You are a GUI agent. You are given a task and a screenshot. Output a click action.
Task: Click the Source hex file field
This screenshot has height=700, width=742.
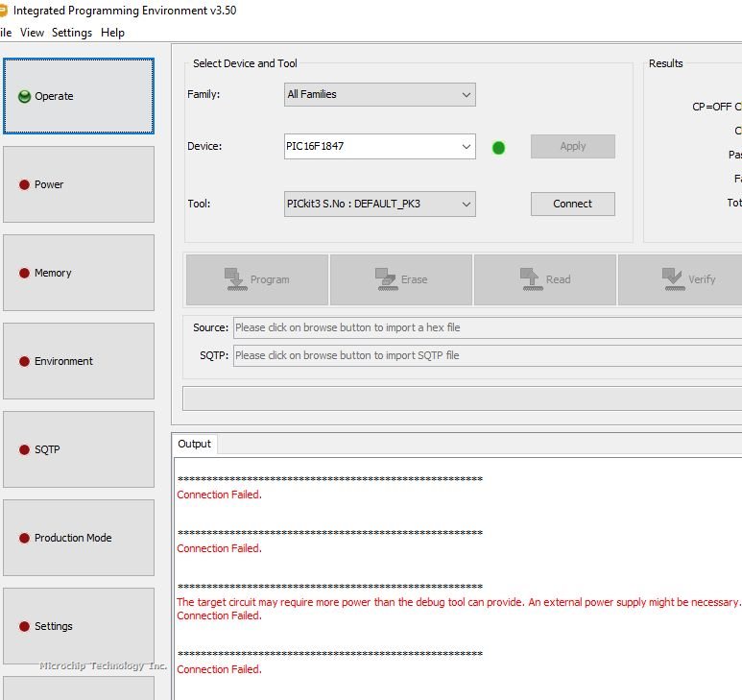486,327
